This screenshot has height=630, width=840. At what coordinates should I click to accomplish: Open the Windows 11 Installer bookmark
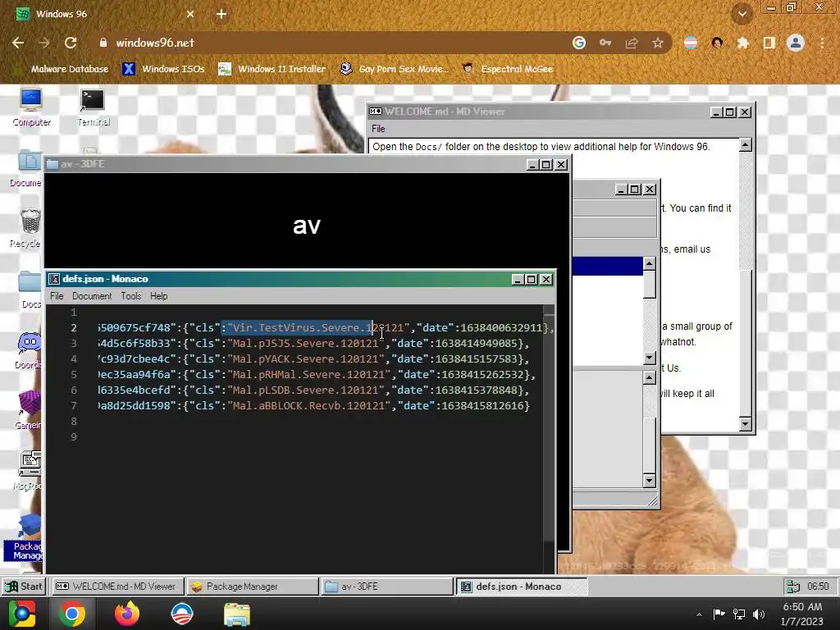coord(272,69)
